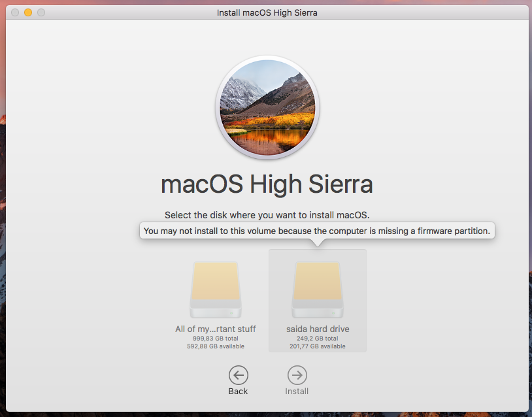Viewport: 532px width, 417px height.
Task: Click the Back label text
Action: coord(238,392)
